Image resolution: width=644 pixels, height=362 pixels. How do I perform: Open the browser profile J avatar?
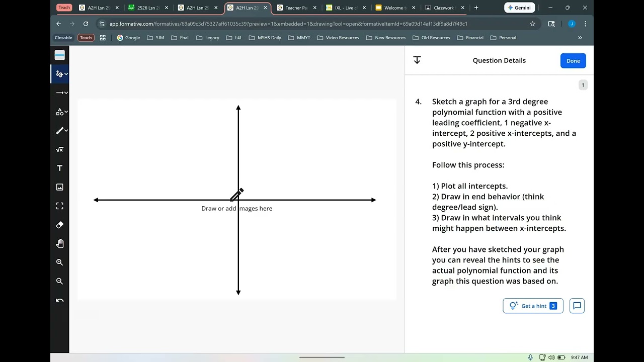(x=572, y=24)
